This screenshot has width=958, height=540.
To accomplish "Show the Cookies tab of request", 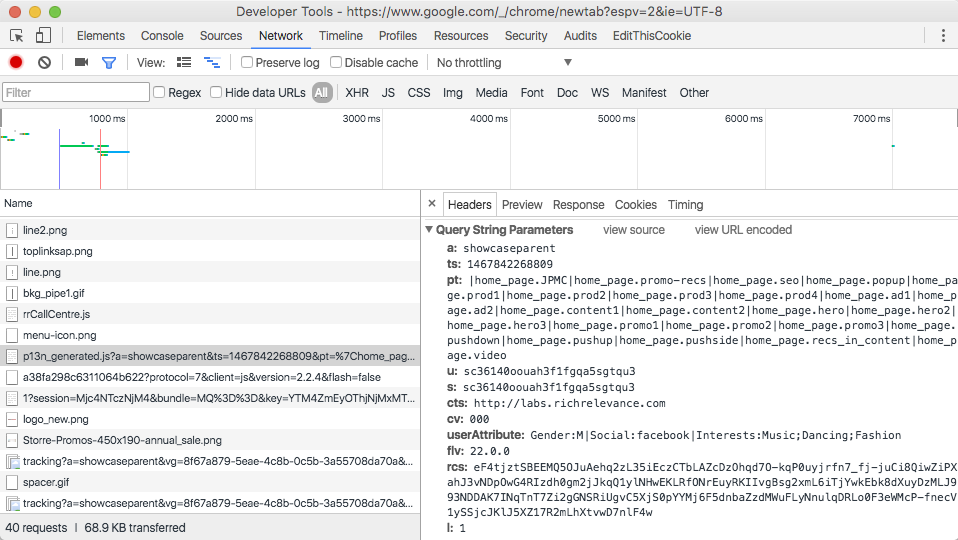I will tap(636, 205).
